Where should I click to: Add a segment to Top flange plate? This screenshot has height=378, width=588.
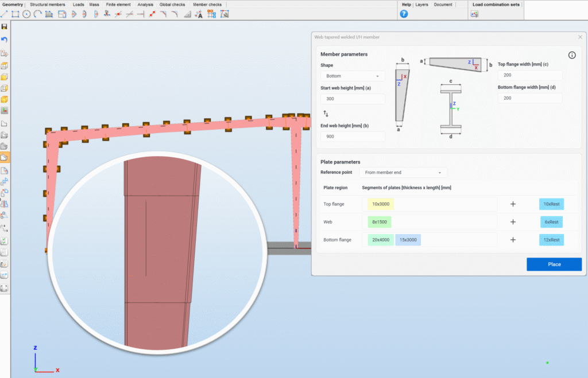(513, 204)
